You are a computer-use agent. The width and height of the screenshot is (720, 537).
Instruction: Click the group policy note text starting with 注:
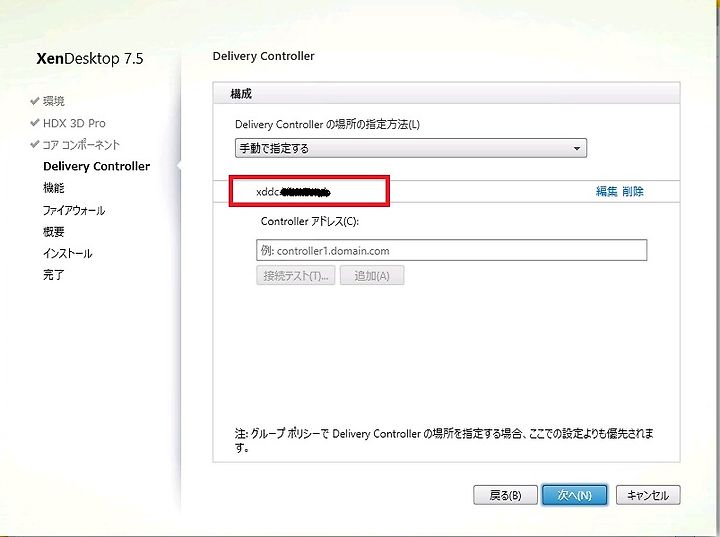(444, 440)
